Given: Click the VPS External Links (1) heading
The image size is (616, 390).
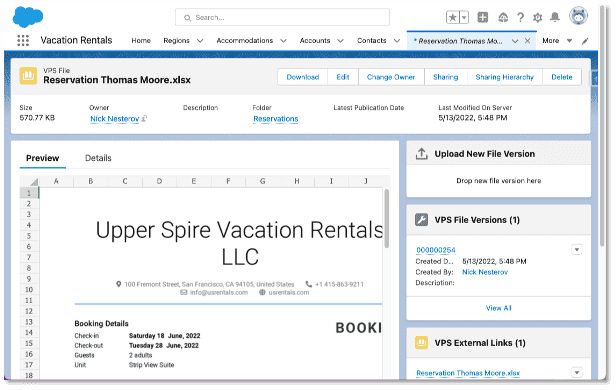Looking at the screenshot, I should click(x=480, y=343).
